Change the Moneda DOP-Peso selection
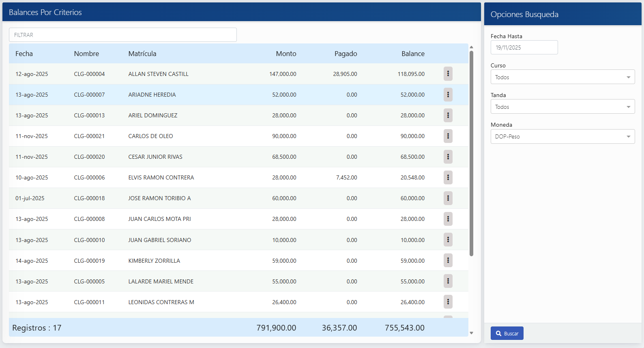This screenshot has height=348, width=644. point(562,136)
